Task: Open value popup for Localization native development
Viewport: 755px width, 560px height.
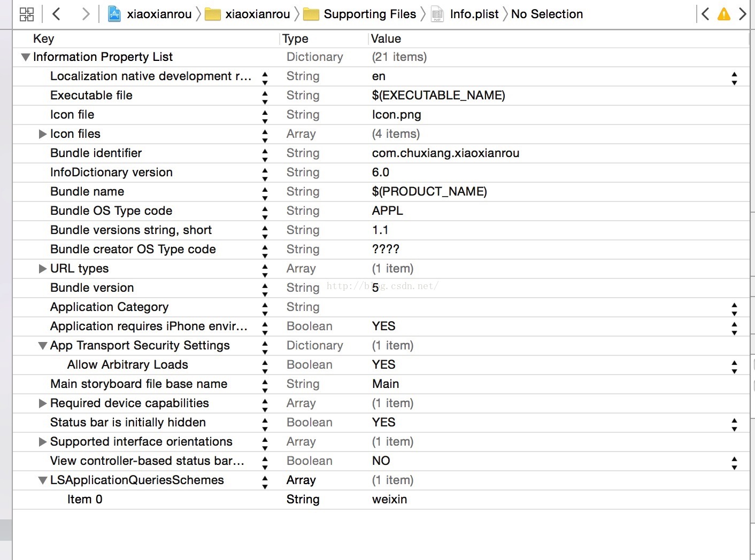Action: [x=734, y=79]
